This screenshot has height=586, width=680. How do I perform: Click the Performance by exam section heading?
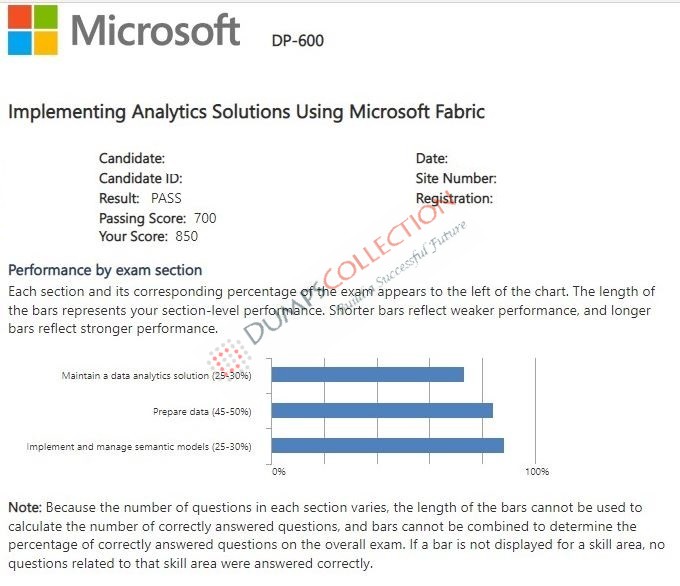[x=105, y=270]
